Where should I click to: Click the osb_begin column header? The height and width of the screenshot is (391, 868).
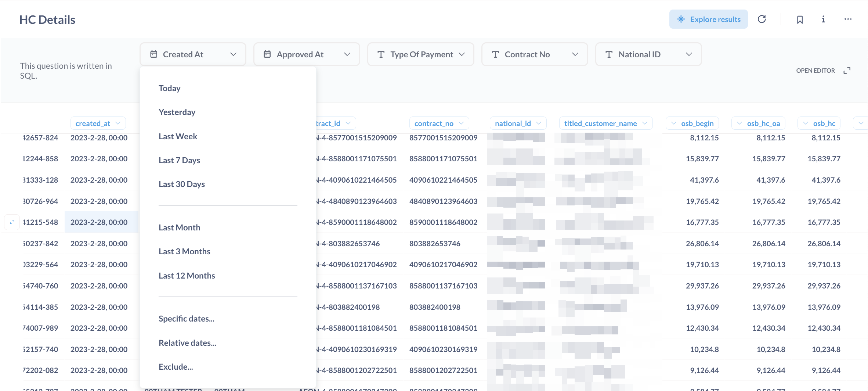692,123
